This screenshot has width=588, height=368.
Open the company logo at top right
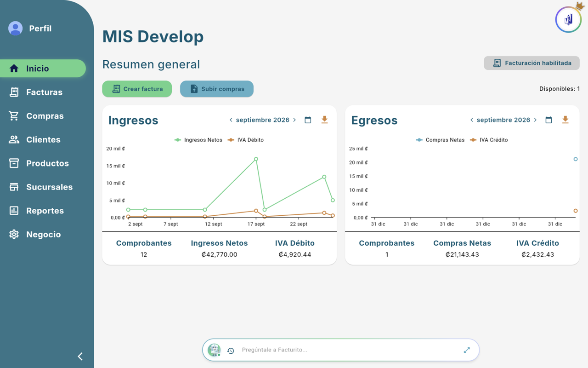click(x=568, y=19)
